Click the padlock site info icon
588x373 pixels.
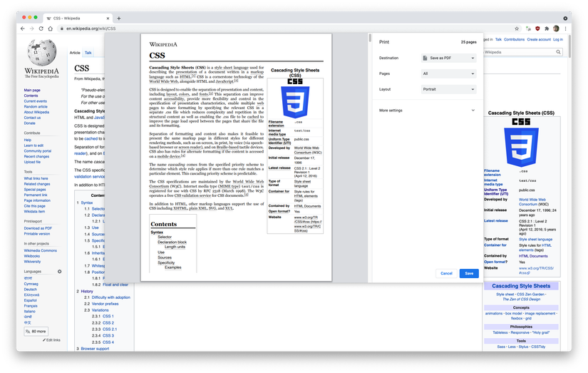pos(61,29)
